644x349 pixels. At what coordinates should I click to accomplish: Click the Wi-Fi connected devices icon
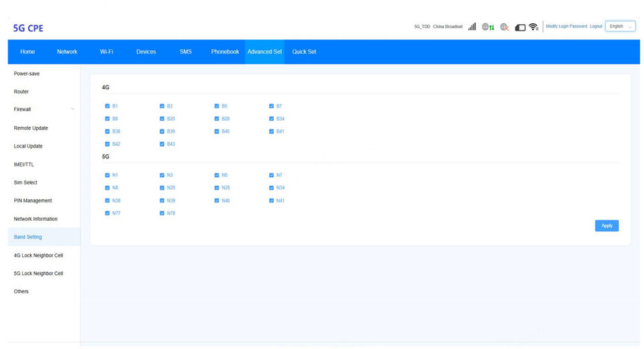click(534, 27)
